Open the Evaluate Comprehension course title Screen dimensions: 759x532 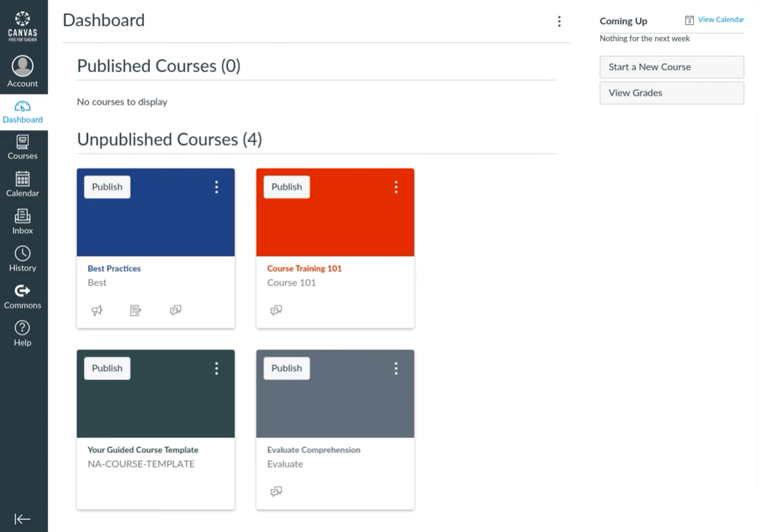(x=314, y=450)
